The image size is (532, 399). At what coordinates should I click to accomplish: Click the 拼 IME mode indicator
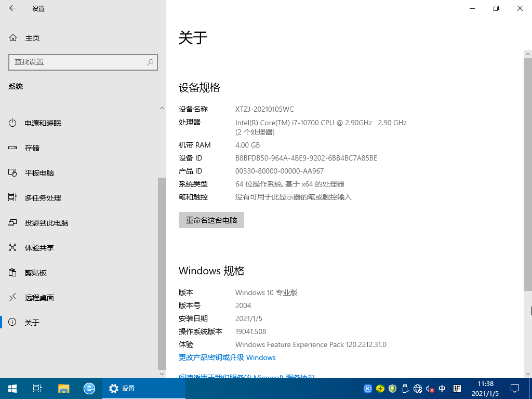pyautogui.click(x=457, y=389)
